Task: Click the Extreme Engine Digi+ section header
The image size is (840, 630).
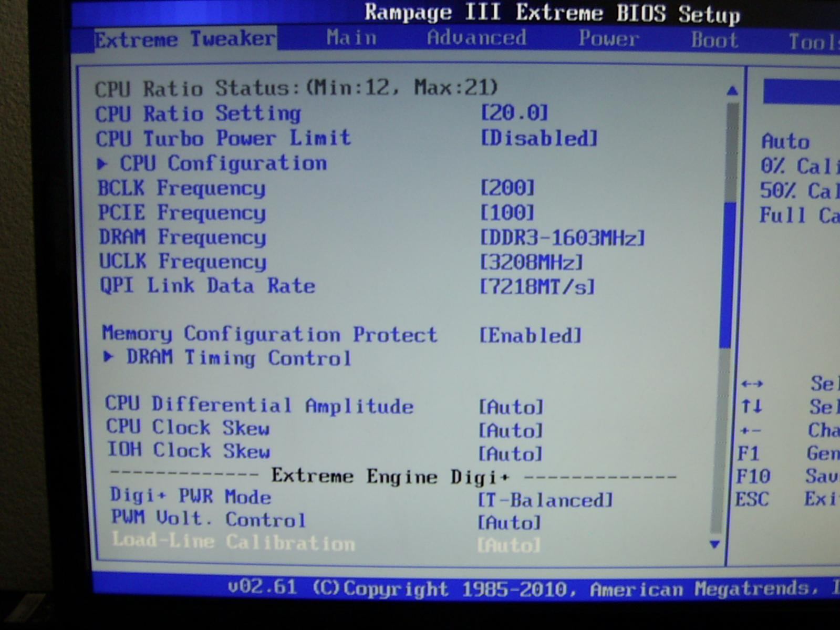Action: click(x=390, y=477)
